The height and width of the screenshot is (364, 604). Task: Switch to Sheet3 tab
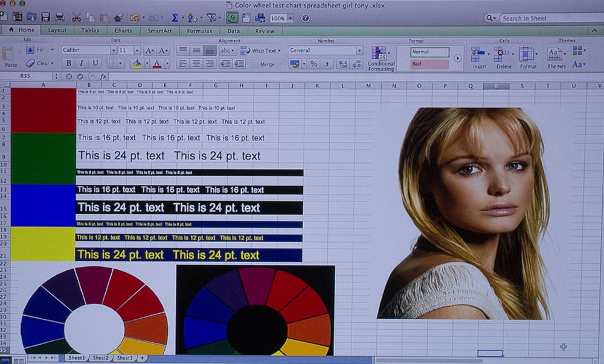125,358
